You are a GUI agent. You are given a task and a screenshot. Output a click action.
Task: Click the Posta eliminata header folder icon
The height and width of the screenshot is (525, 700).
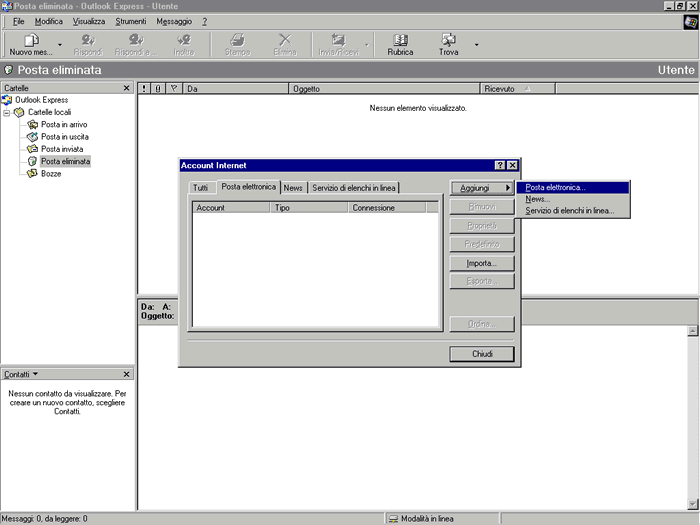(x=8, y=70)
